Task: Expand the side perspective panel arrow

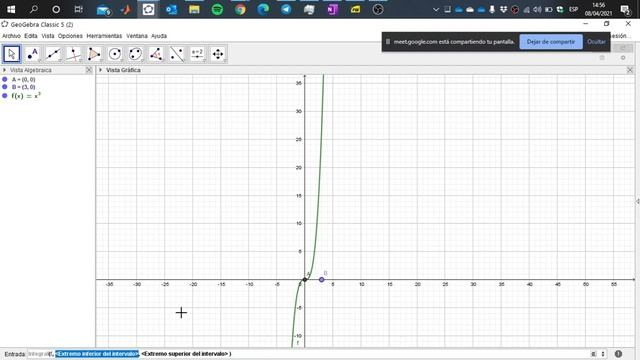Action: (x=637, y=201)
